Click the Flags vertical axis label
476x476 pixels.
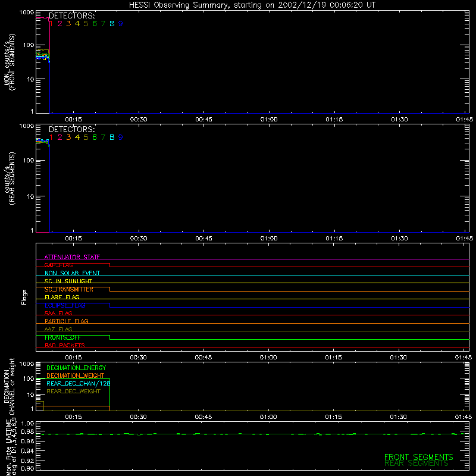24,297
